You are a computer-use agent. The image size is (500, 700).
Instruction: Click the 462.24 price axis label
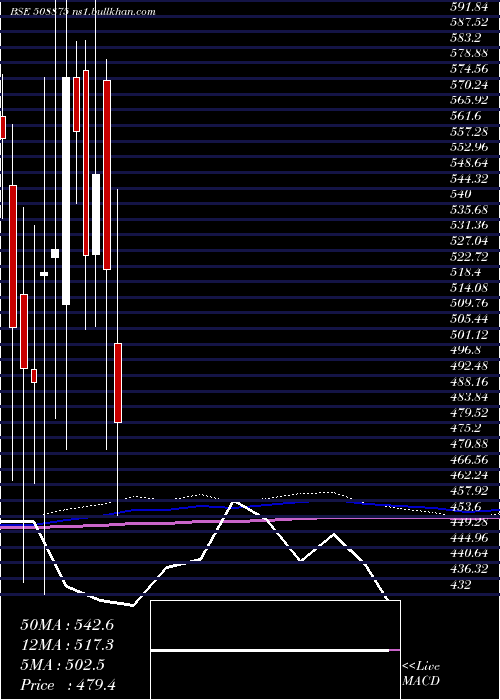coord(470,475)
